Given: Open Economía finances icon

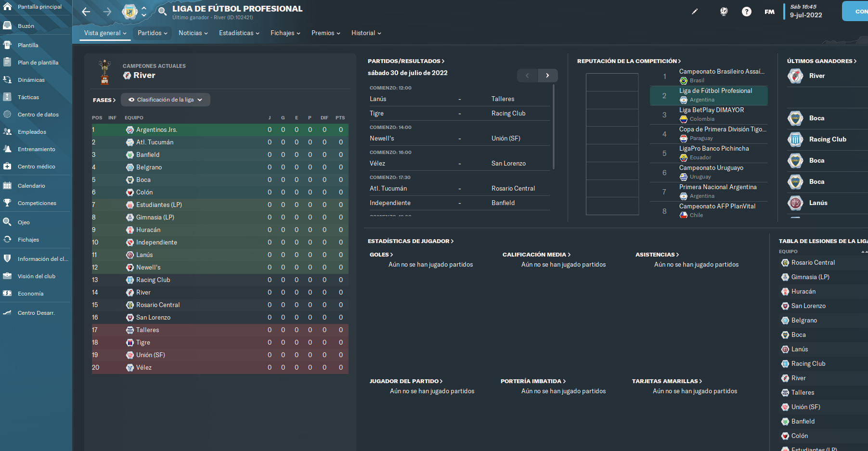Looking at the screenshot, I should pos(7,294).
